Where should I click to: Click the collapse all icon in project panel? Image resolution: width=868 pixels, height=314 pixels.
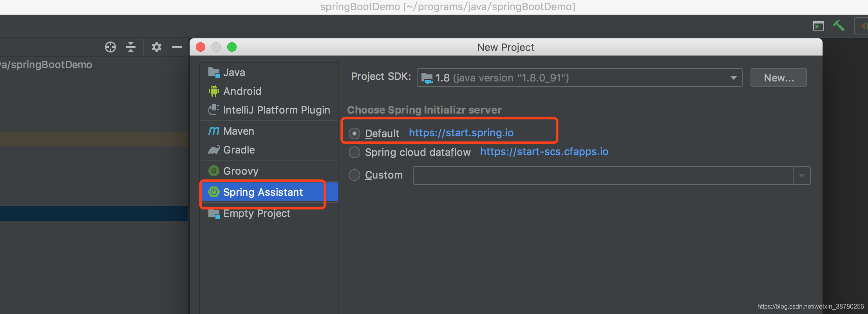(131, 47)
